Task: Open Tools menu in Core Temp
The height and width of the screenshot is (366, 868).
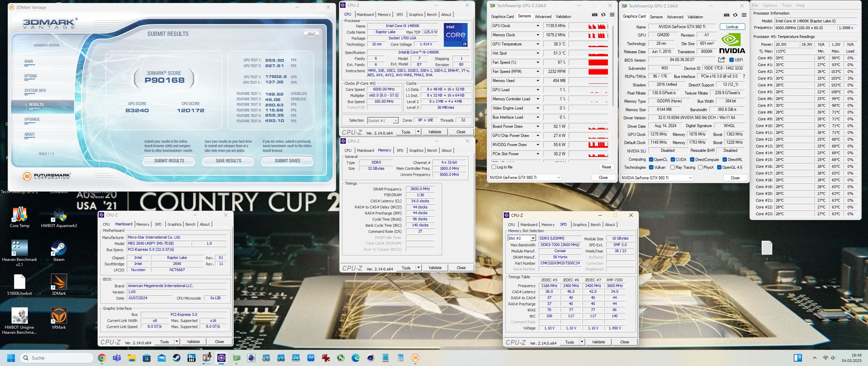Action: [787, 5]
